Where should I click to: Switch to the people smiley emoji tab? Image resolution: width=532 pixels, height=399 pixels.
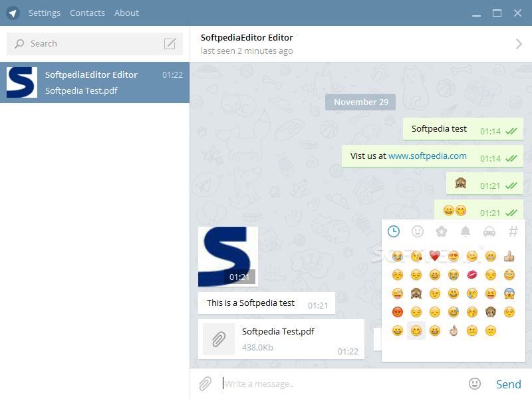coord(418,231)
